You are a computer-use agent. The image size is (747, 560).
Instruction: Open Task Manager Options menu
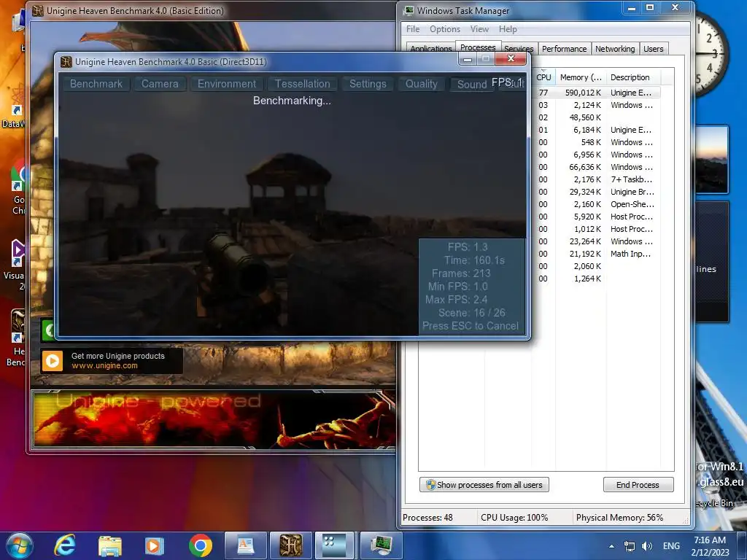[x=445, y=29]
